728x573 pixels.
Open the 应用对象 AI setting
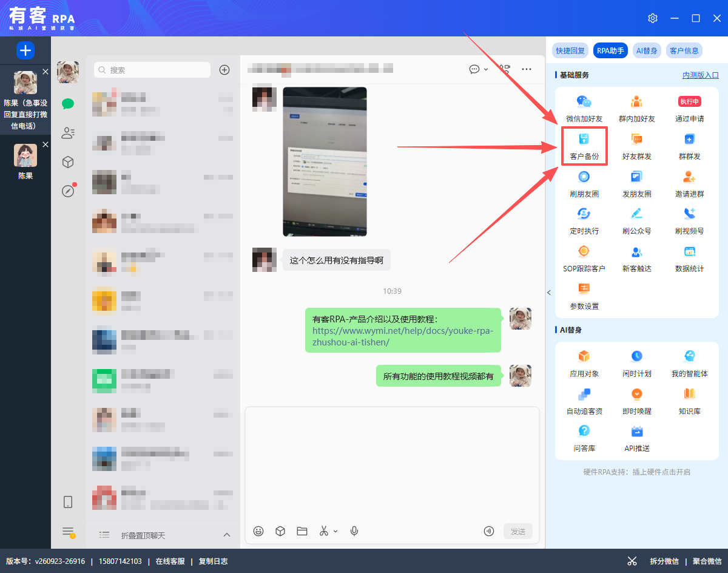[584, 364]
